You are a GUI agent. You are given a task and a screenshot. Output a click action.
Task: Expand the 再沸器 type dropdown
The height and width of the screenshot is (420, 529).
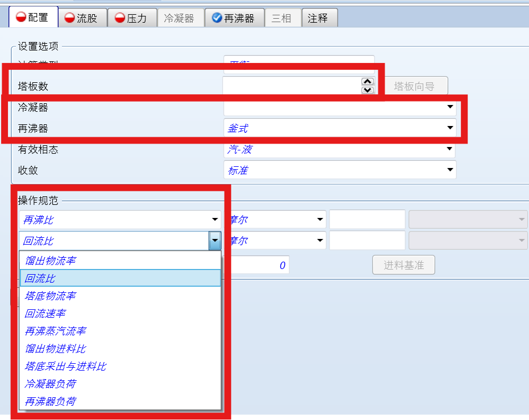click(x=450, y=128)
